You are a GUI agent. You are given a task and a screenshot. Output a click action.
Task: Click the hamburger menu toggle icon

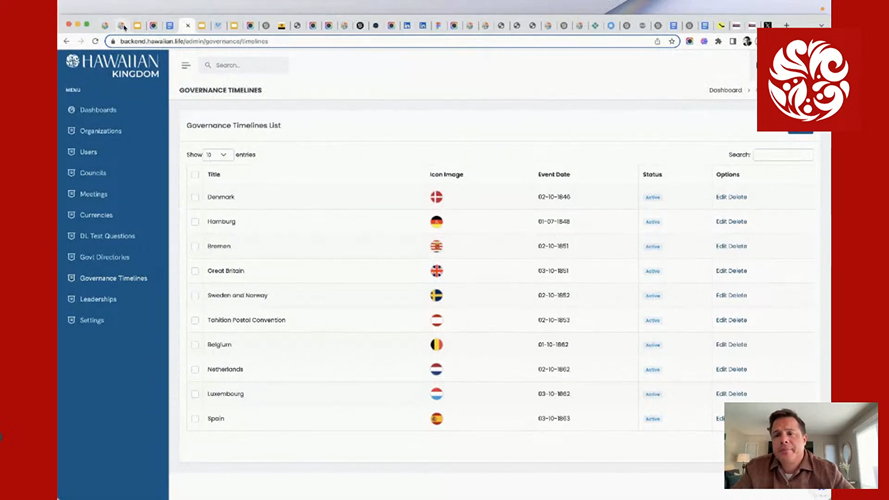click(185, 65)
